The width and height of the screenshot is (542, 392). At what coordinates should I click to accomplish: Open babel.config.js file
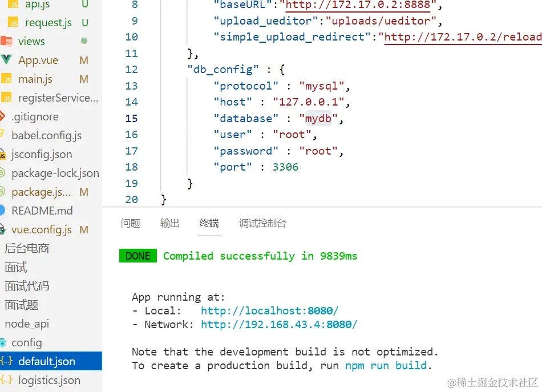46,135
